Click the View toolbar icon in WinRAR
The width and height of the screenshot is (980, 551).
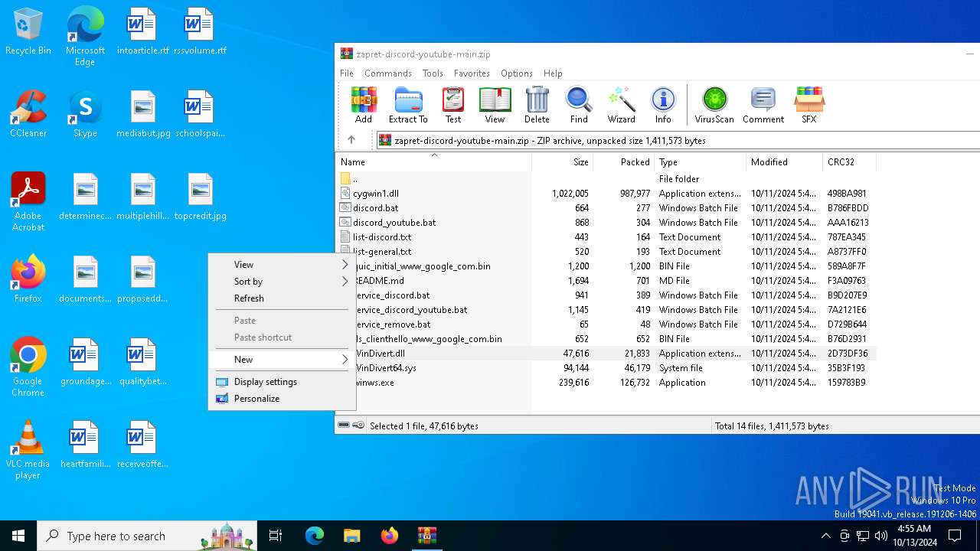(495, 106)
